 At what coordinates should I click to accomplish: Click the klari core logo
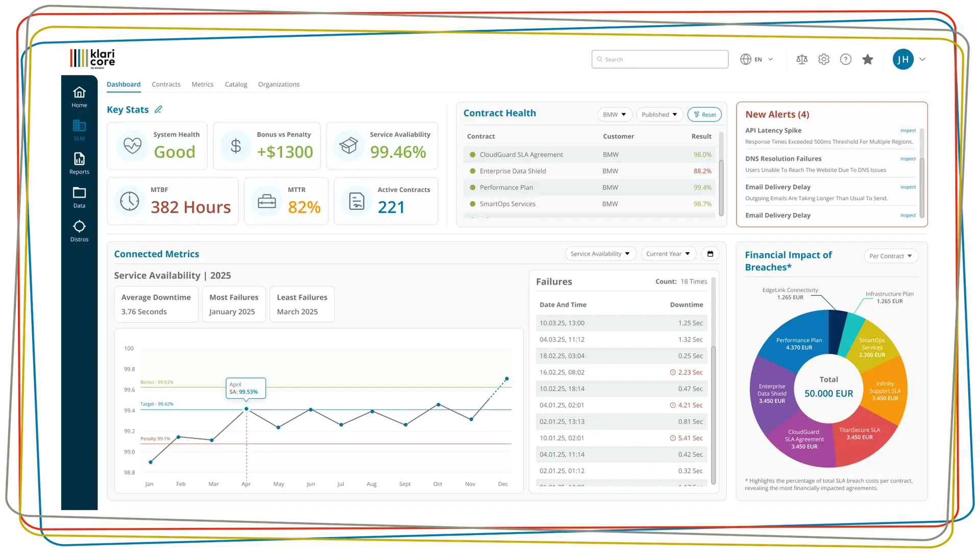[x=92, y=59]
